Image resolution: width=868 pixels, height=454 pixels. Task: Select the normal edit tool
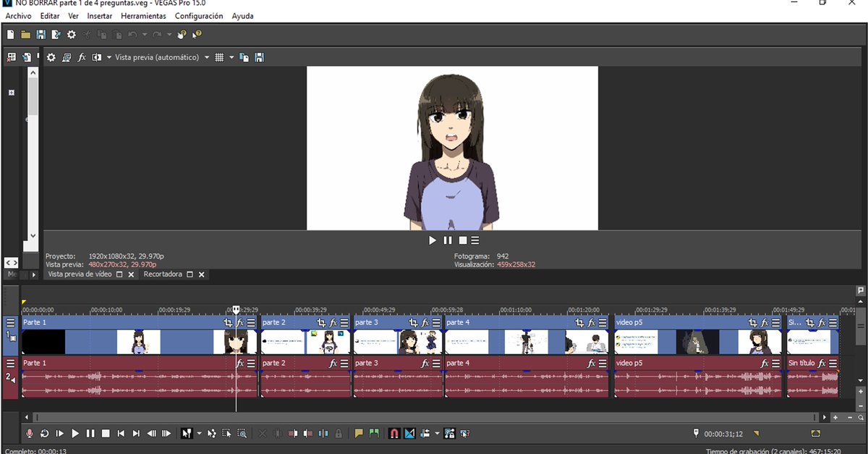187,433
